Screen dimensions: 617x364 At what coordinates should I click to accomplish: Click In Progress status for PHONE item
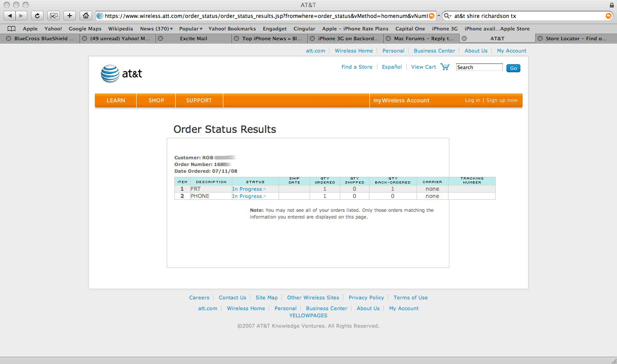[247, 196]
